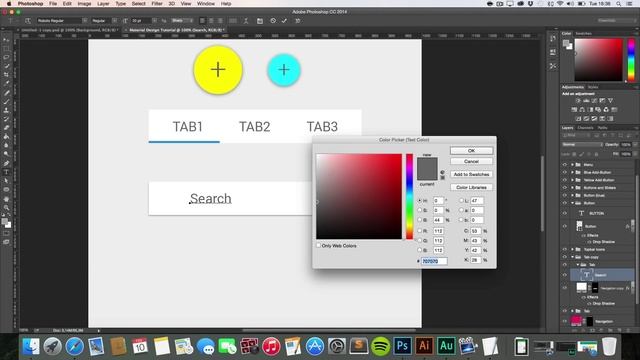Open Color Libraries in the Color Picker
Viewport: 640px width, 360px height.
click(x=471, y=187)
